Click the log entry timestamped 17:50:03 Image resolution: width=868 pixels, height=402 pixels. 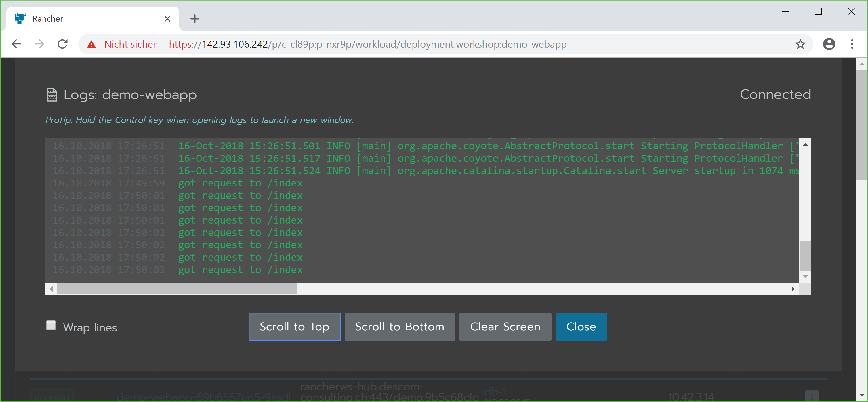coord(177,270)
